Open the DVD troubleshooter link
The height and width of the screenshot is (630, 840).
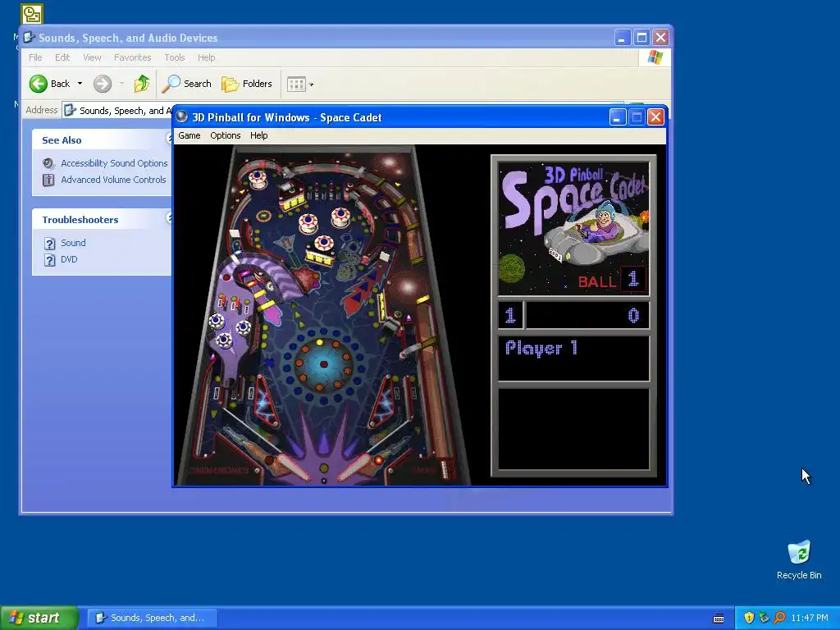(x=69, y=259)
